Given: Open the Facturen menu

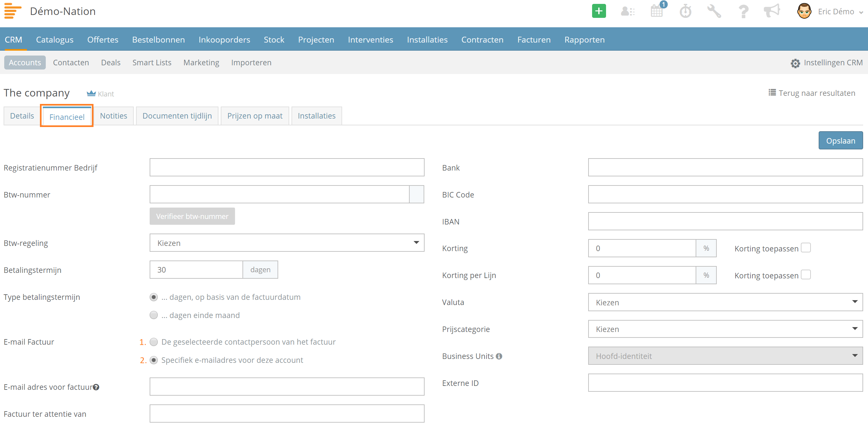Looking at the screenshot, I should pos(534,39).
